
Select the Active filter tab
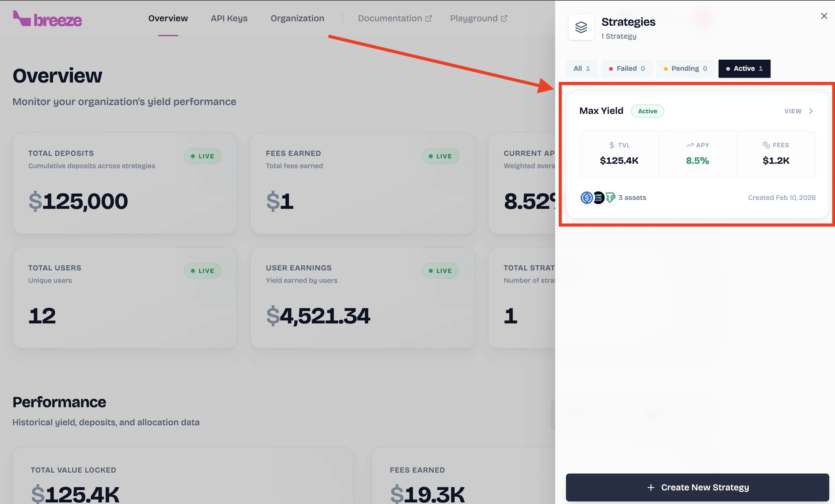point(744,69)
